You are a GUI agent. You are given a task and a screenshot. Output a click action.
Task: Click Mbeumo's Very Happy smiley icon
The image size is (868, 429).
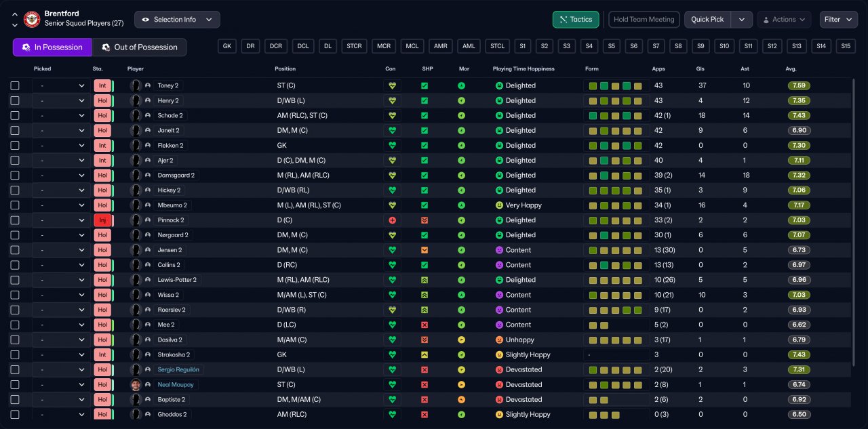[x=499, y=205]
